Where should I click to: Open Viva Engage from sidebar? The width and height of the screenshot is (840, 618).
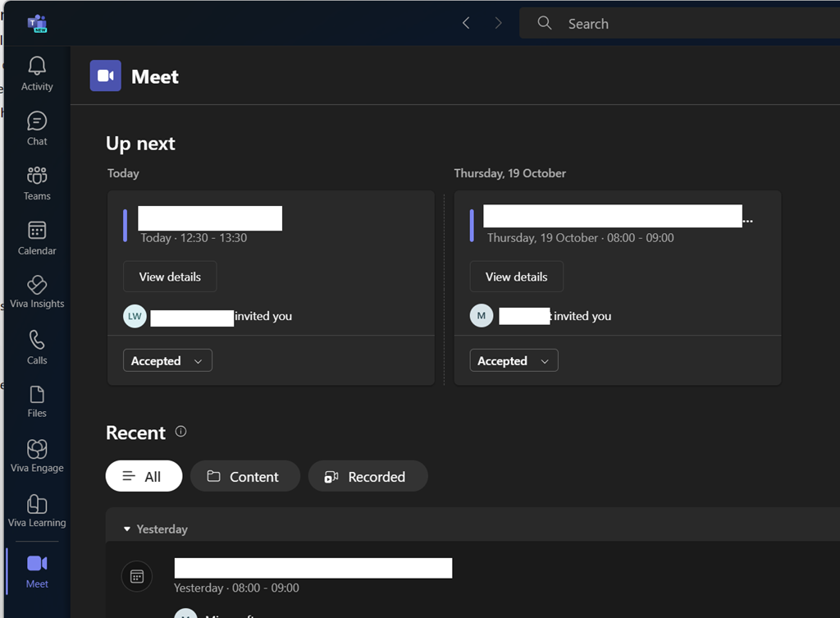[x=37, y=456]
